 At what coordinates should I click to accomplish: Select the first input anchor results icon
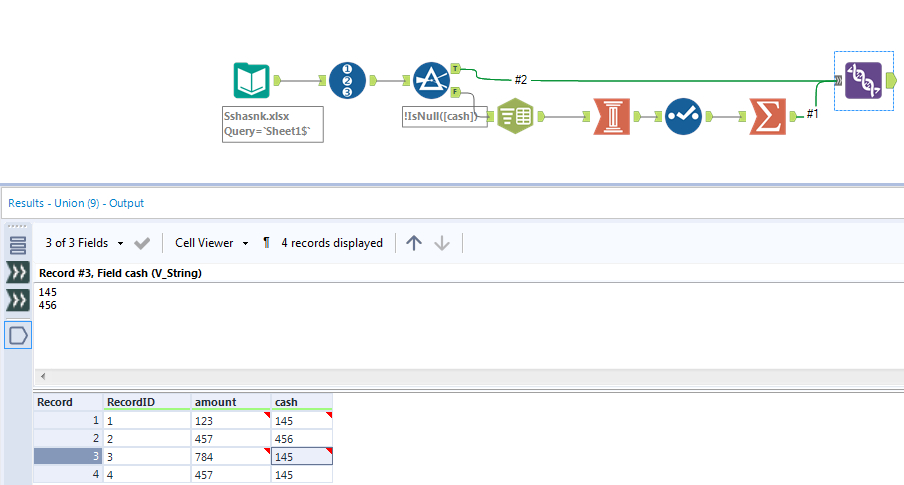18,272
